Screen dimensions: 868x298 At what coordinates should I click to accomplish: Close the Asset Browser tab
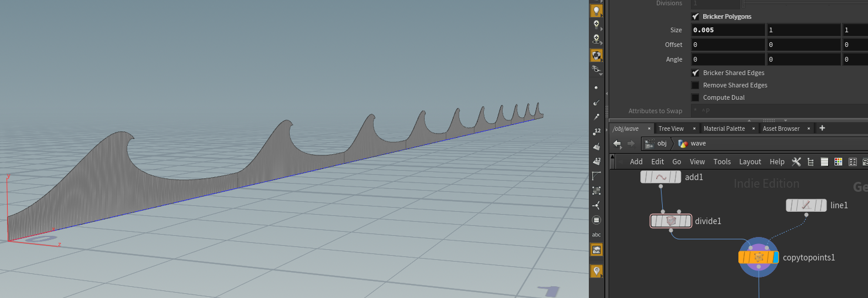tap(809, 128)
